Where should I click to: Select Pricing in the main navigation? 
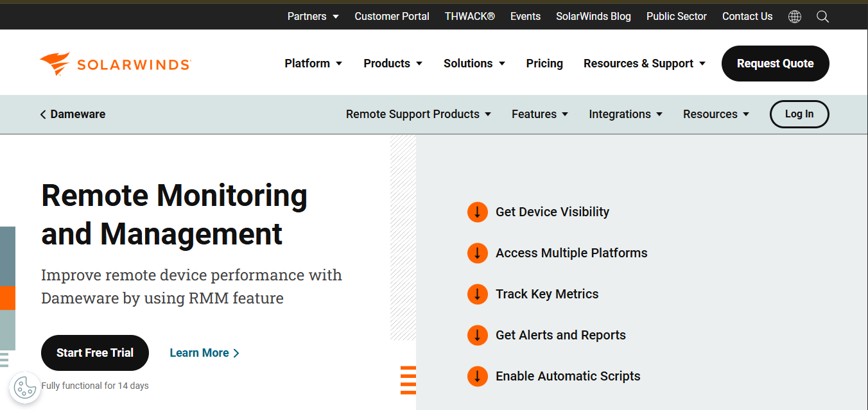pos(544,63)
